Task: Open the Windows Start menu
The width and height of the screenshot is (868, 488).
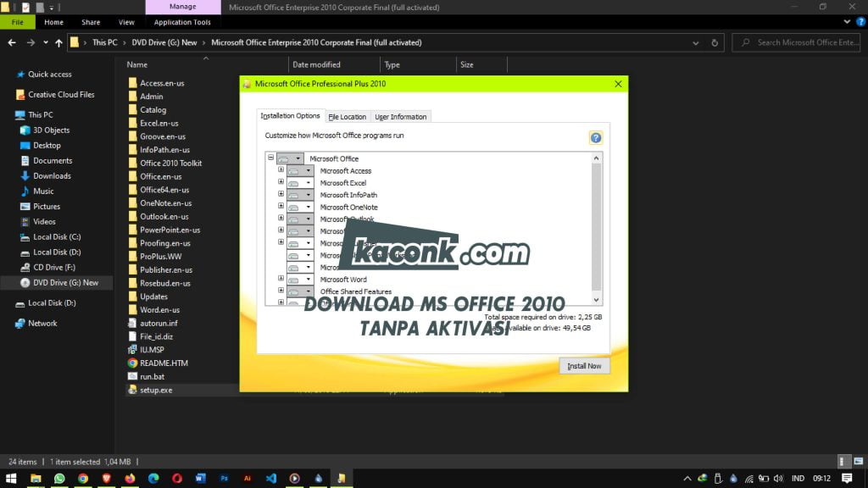Action: [x=11, y=478]
